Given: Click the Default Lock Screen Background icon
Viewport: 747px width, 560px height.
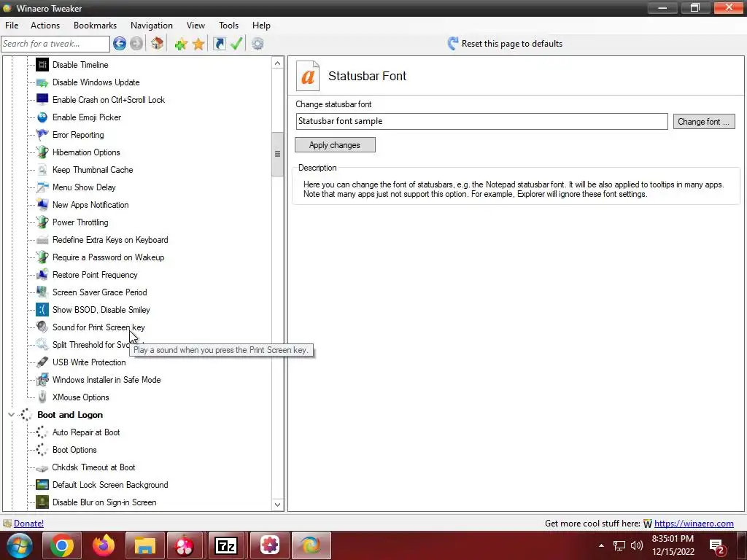Looking at the screenshot, I should coord(42,485).
